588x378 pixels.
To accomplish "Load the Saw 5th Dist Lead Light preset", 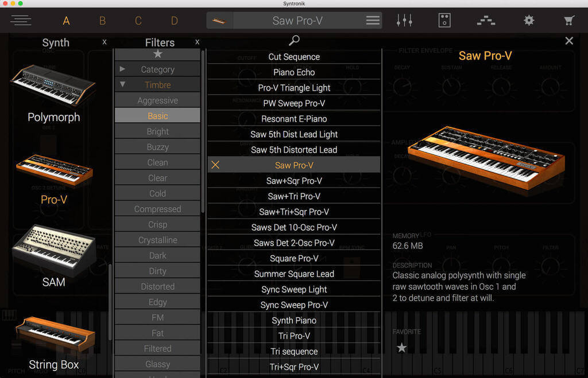I will click(294, 134).
